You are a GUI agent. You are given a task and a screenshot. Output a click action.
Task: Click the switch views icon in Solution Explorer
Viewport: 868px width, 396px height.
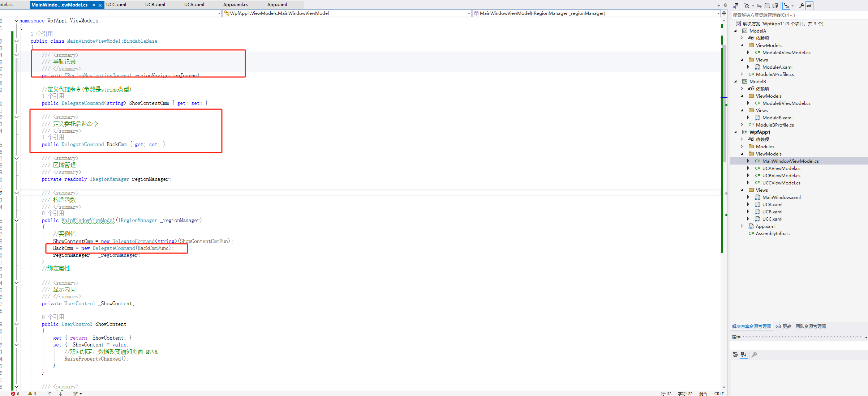coord(735,6)
